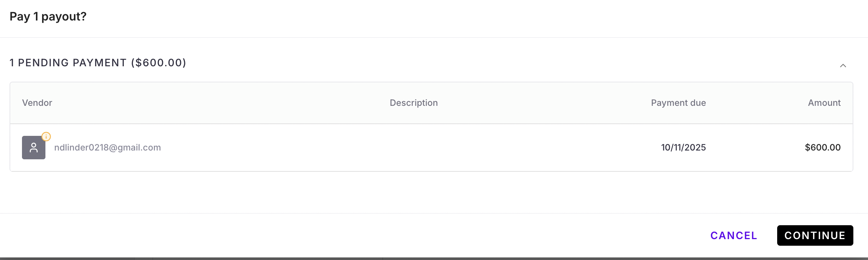
Task: Click the empty description cell in vendor row
Action: pos(413,148)
